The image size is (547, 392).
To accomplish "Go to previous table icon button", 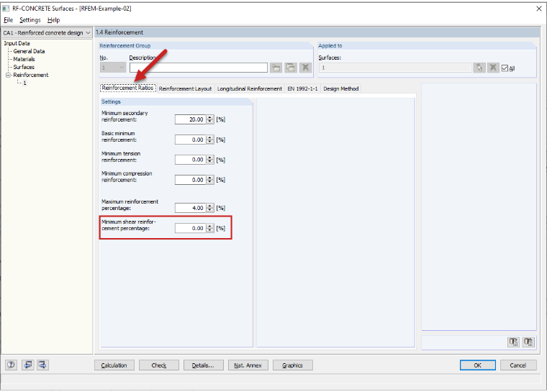I will pyautogui.click(x=28, y=365).
